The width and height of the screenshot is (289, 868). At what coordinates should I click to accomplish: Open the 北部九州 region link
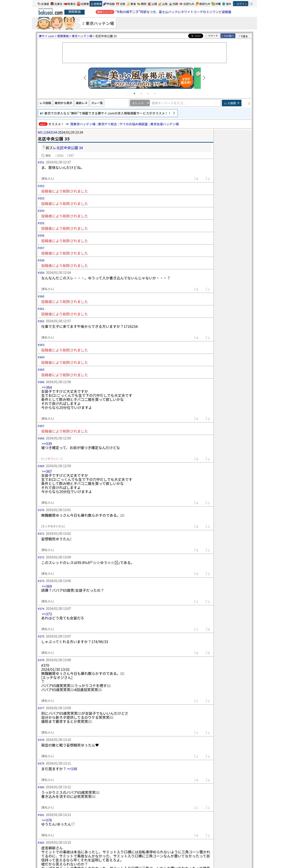[x=187, y=4]
